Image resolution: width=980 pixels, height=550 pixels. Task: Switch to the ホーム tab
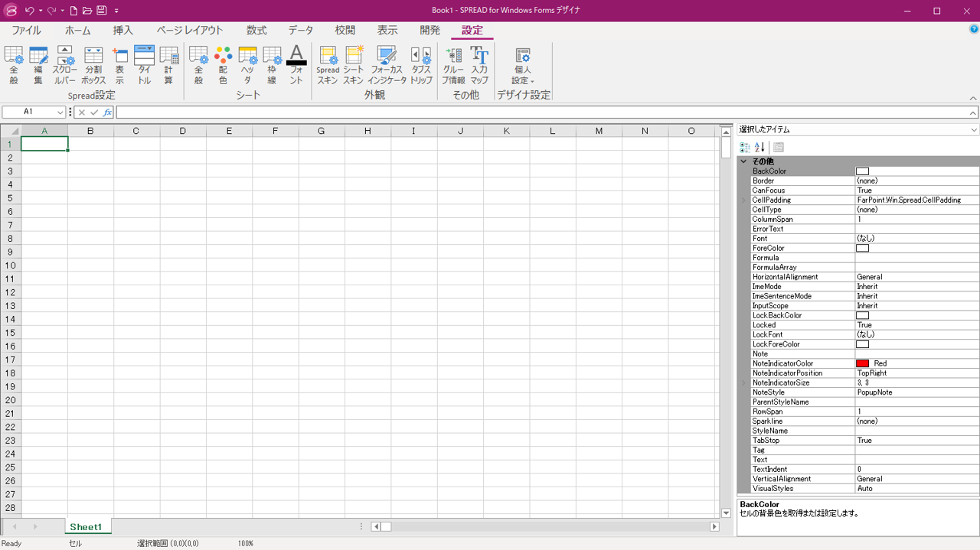click(x=77, y=31)
